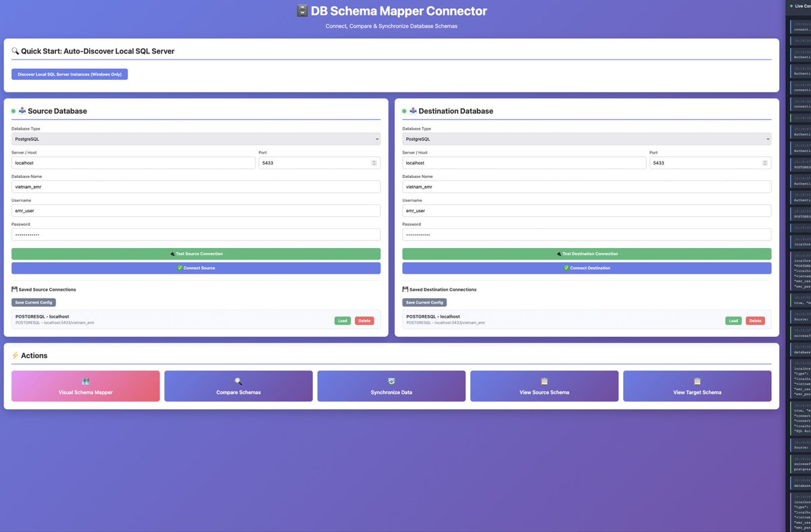Click the Visual Schema Mapper grid icon
The image size is (811, 532).
click(85, 381)
